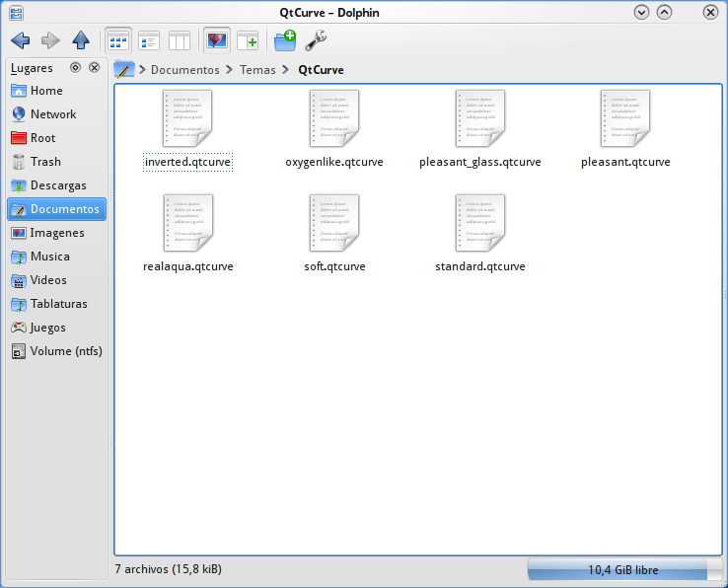Split the view into two panes
The width and height of the screenshot is (728, 588).
(x=248, y=40)
